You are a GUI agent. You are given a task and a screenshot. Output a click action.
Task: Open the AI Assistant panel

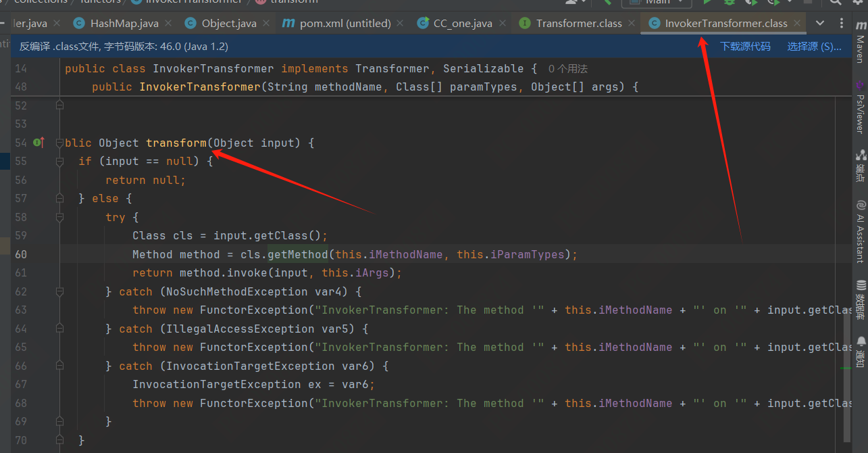(860, 231)
